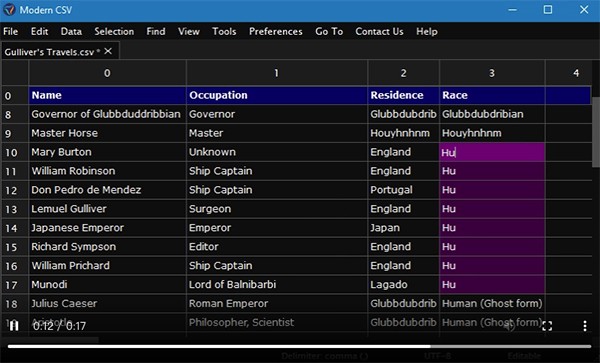The width and height of the screenshot is (600, 363).
Task: Open the Tools menu
Action: click(224, 31)
